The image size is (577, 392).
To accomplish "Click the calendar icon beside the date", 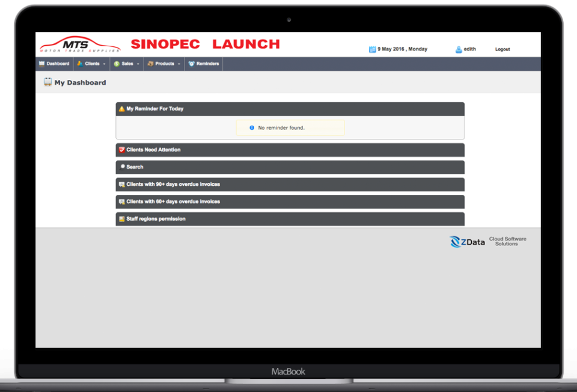I will pyautogui.click(x=372, y=49).
